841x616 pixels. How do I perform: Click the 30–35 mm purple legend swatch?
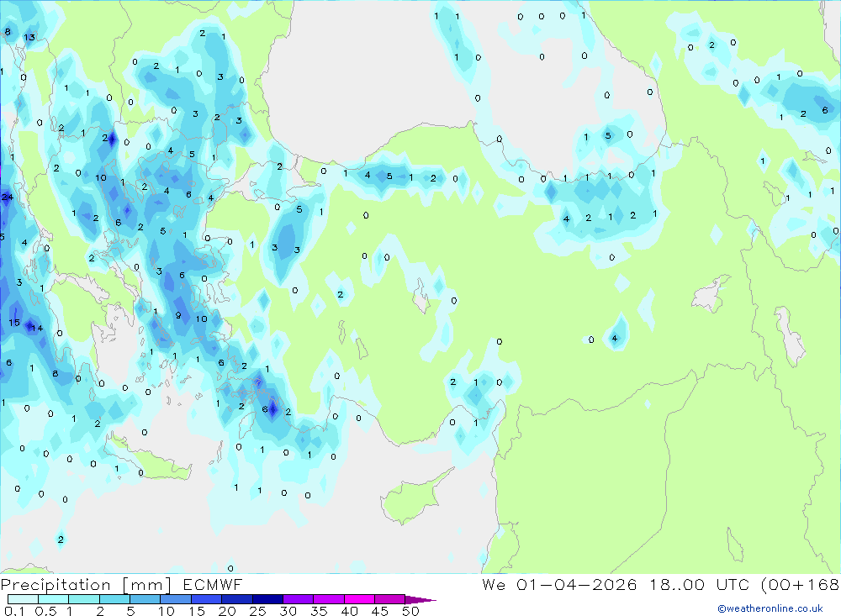tap(298, 599)
